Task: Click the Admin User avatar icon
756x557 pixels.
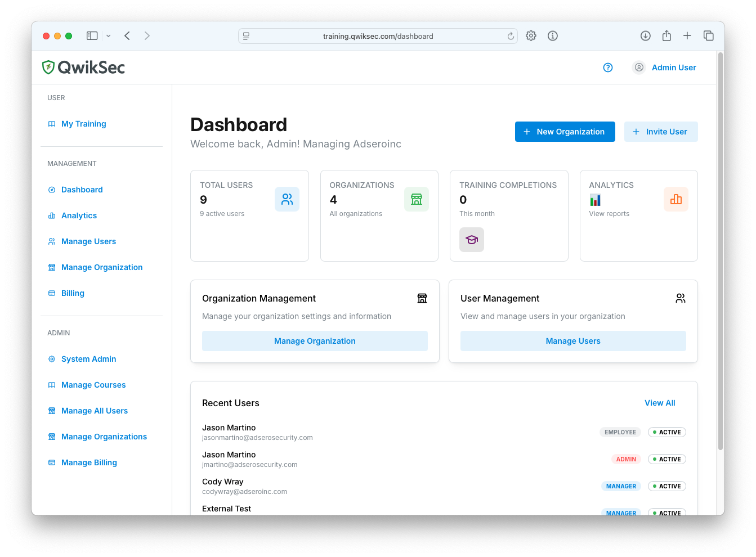Action: tap(639, 68)
